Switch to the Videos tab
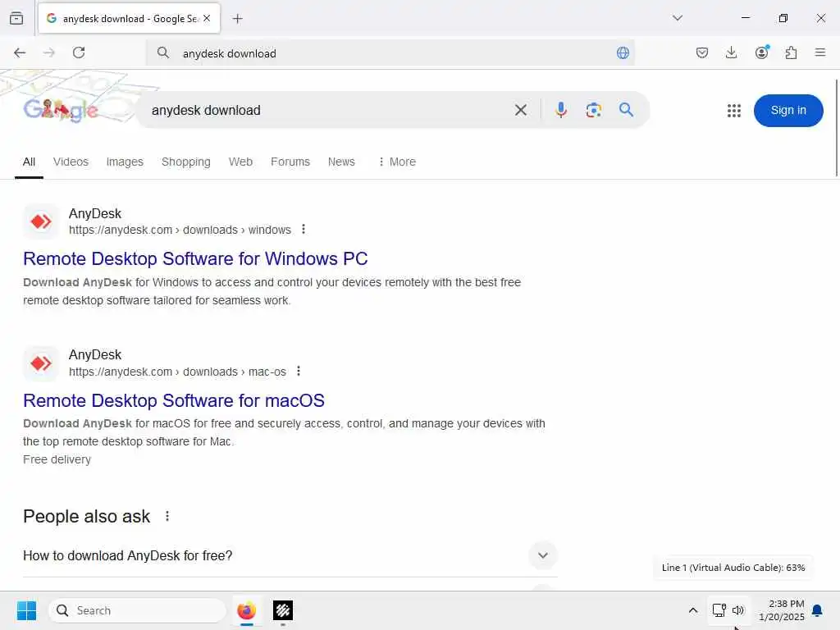This screenshot has height=630, width=840. pos(71,162)
